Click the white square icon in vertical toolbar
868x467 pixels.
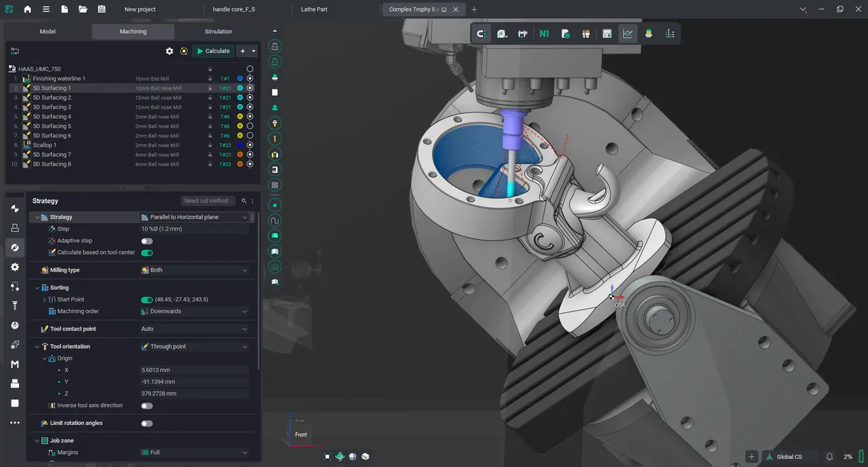(275, 92)
